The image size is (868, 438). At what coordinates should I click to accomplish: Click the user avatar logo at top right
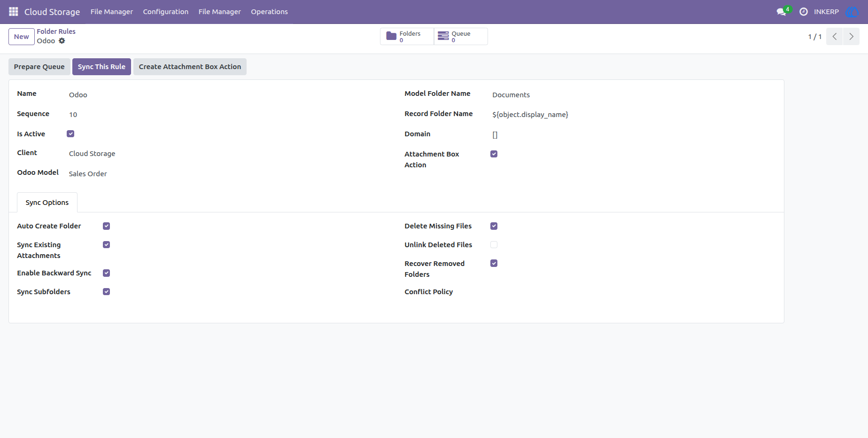tap(852, 12)
